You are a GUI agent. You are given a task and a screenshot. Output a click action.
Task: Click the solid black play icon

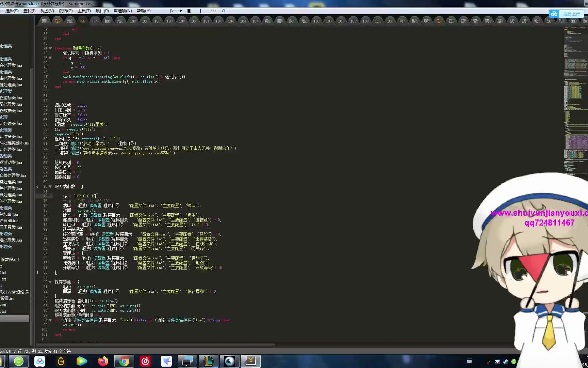click(181, 11)
